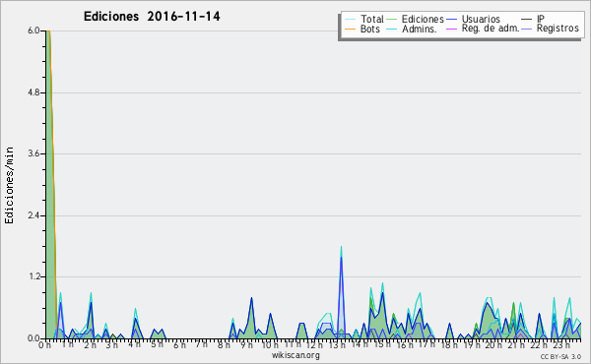Click the '2.4' y-axis value
591x364 pixels.
coord(33,215)
